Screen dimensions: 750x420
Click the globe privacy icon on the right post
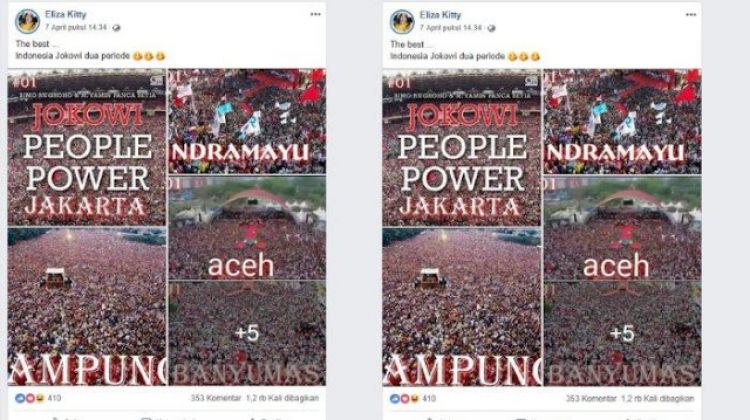coord(491,28)
